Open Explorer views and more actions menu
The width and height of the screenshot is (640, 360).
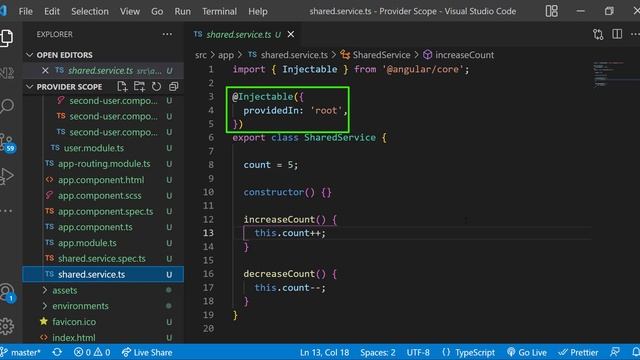pyautogui.click(x=167, y=34)
